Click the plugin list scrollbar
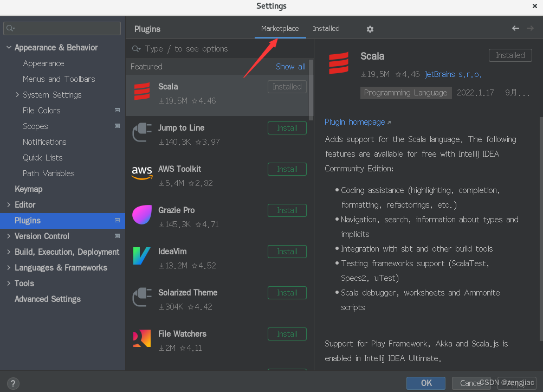Screen dimensions: 543x392 (x=311, y=90)
